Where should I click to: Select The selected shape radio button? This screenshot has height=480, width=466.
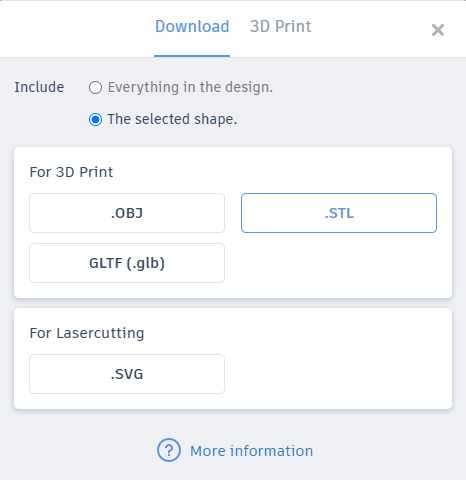point(95,119)
